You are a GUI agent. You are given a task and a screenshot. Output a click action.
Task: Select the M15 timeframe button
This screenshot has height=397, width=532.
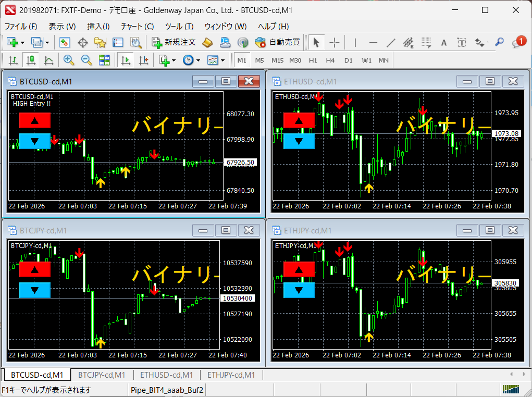click(277, 60)
